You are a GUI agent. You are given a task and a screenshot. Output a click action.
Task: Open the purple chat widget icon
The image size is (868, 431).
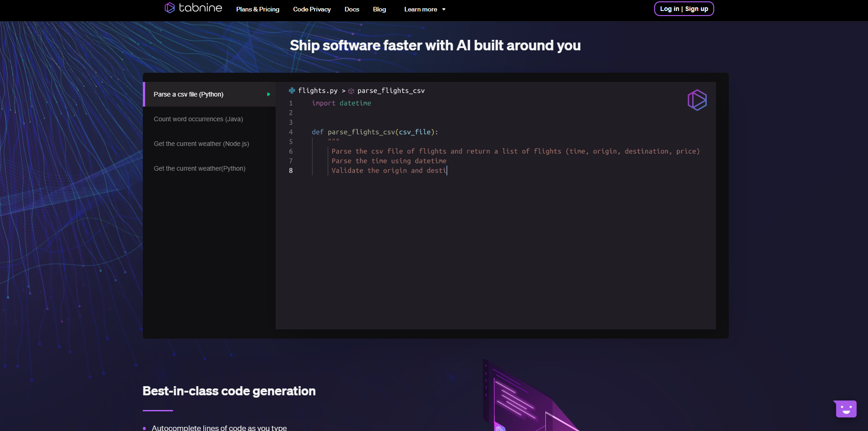846,409
